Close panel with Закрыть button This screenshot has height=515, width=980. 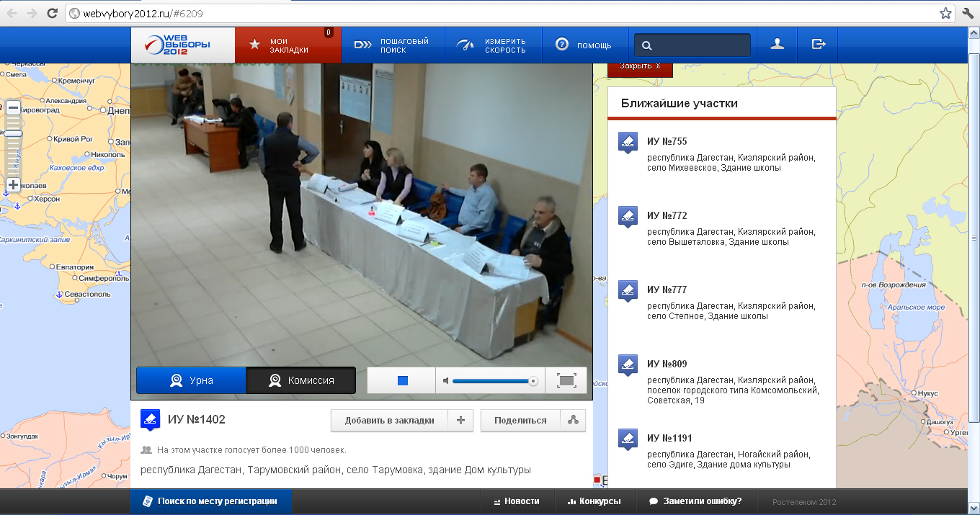coord(639,66)
